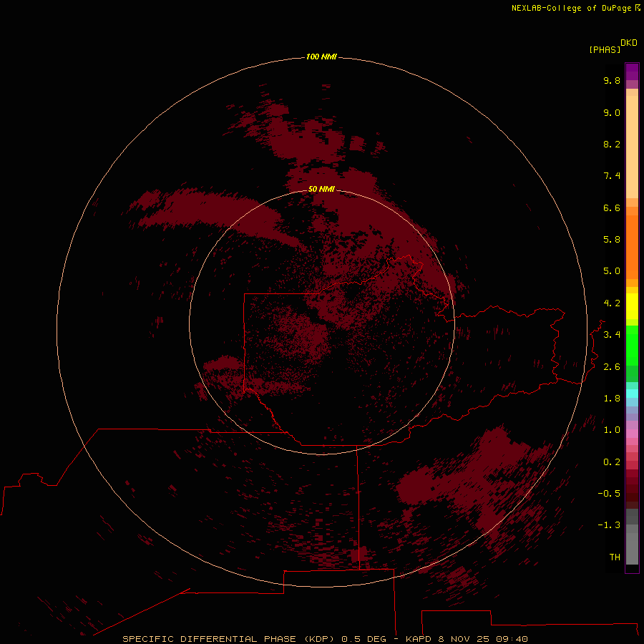Click the 1.8 scale value label
Image resolution: width=644 pixels, height=644 pixels.
(x=612, y=399)
